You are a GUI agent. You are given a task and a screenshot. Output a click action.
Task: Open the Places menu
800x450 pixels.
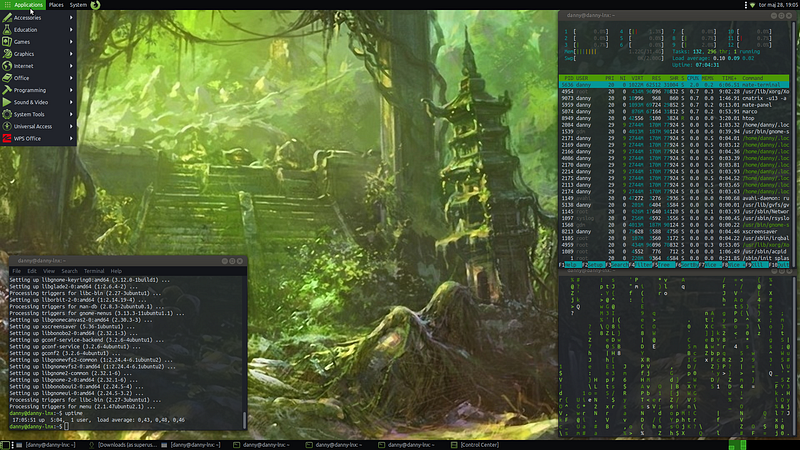coord(56,5)
